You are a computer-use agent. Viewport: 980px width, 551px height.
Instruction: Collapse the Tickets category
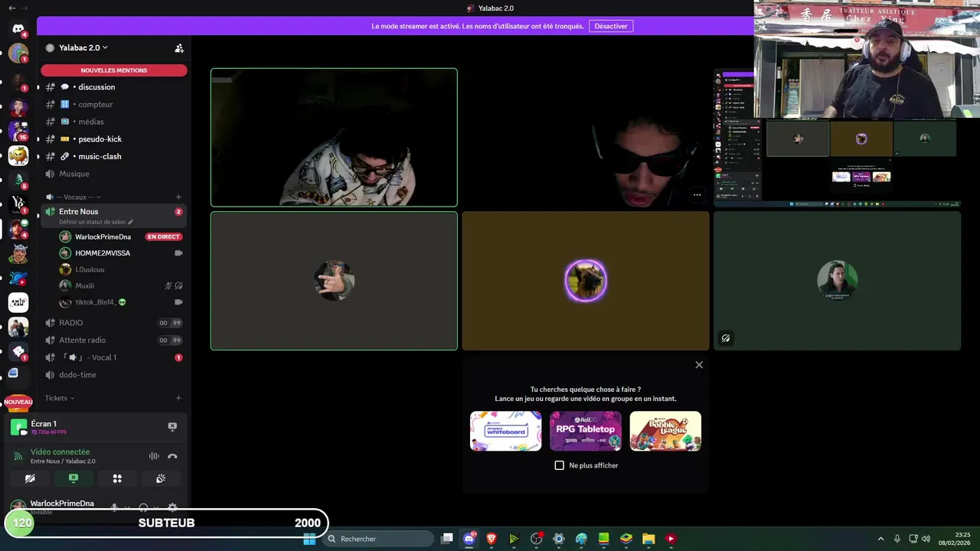pos(60,398)
